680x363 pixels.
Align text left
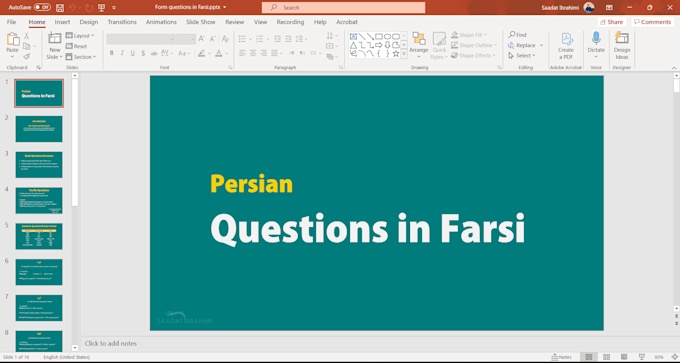242,53
